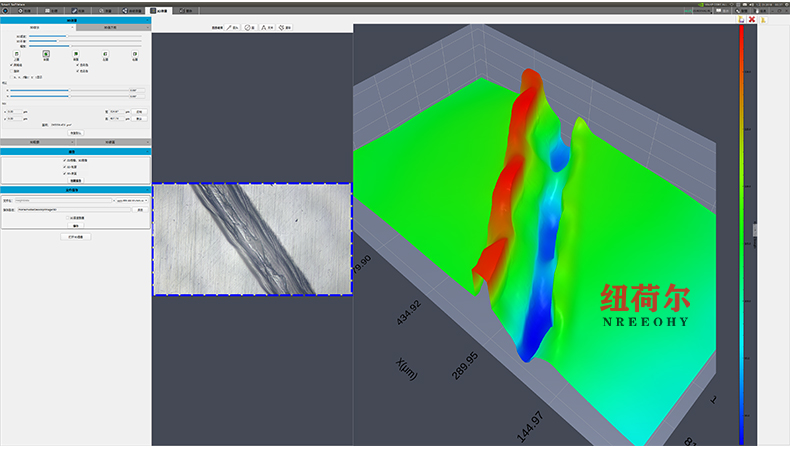Select the angle measurement tool
This screenshot has height=451, width=790.
(267, 28)
